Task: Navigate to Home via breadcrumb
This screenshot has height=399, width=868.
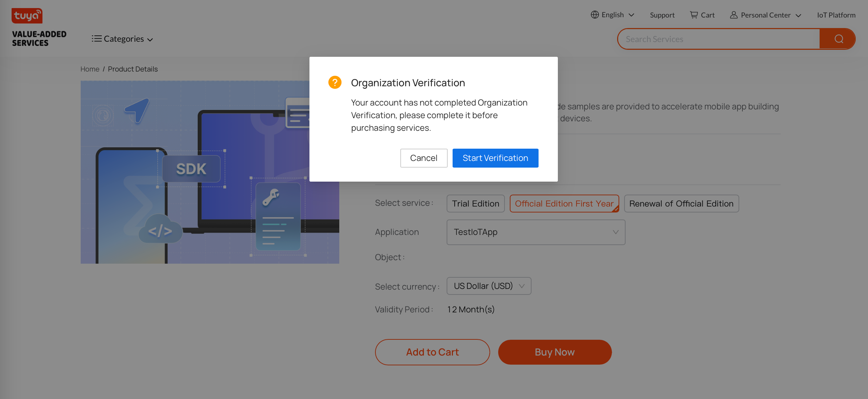Action: pos(90,69)
